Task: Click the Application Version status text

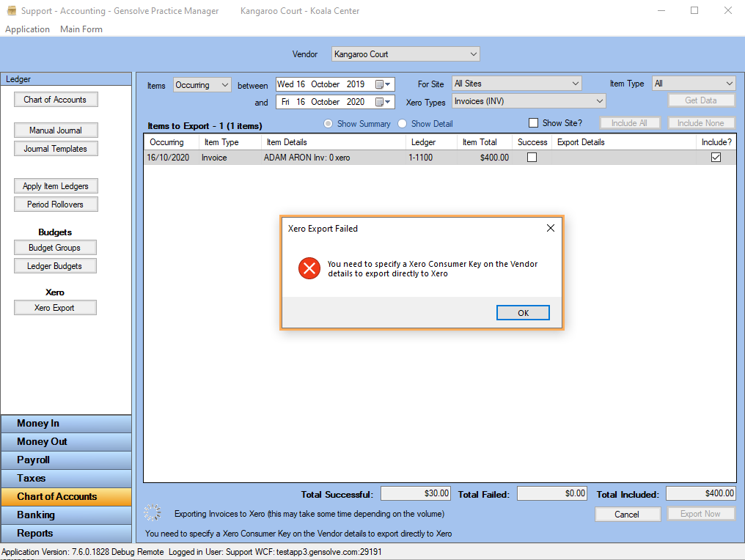Action: (83, 552)
